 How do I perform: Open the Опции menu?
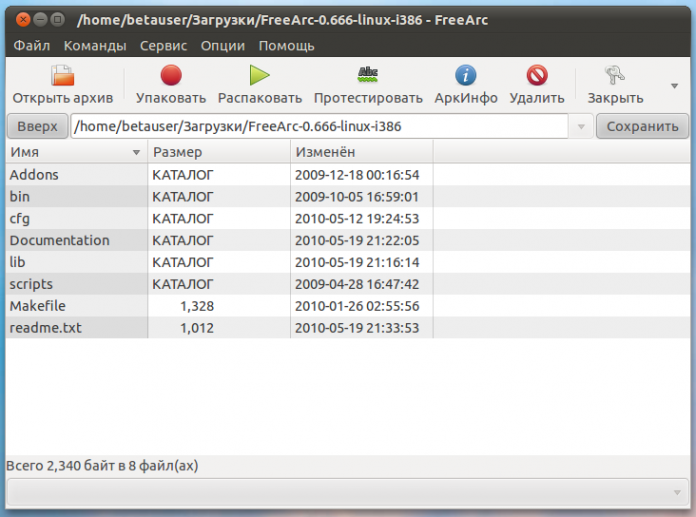coord(223,46)
